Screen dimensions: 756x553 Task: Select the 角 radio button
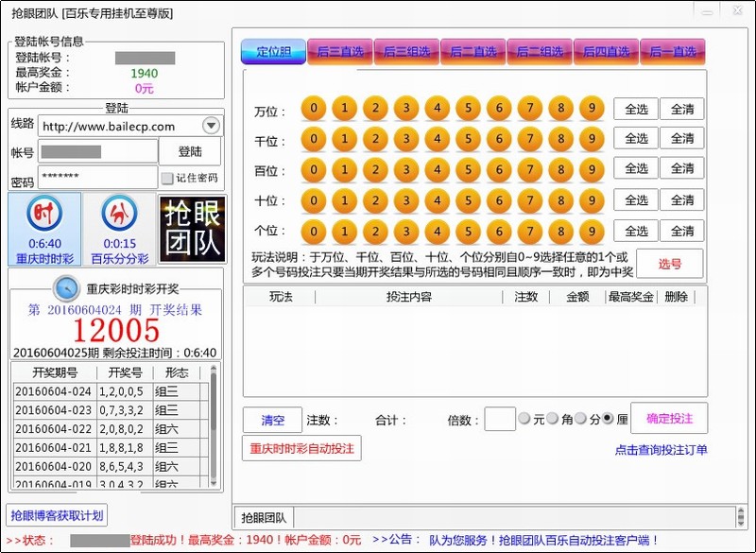pos(553,420)
